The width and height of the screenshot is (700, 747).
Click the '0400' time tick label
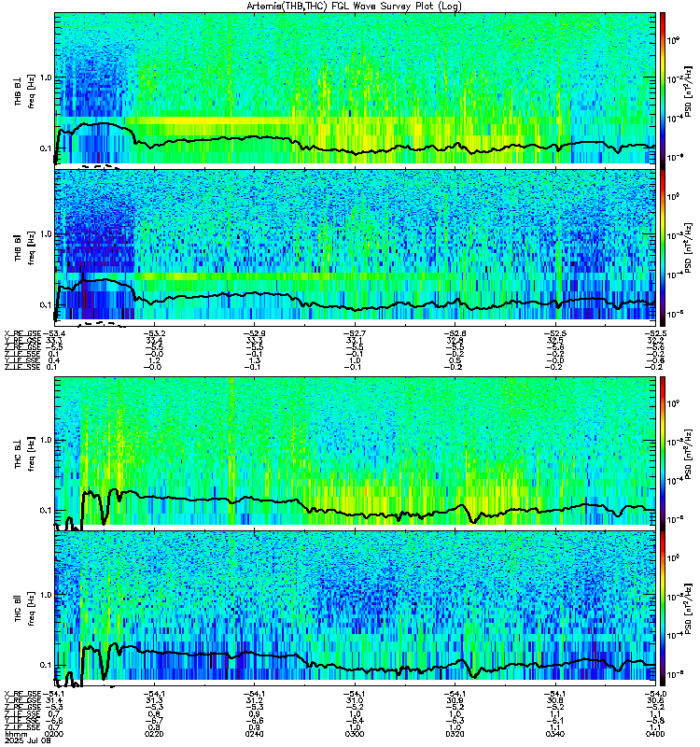pos(655,734)
